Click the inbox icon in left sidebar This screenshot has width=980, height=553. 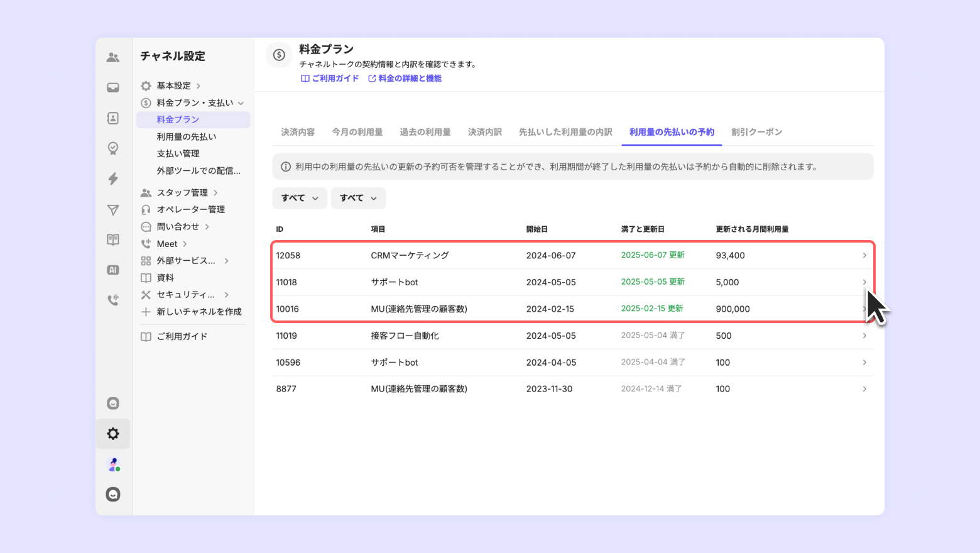tap(113, 88)
